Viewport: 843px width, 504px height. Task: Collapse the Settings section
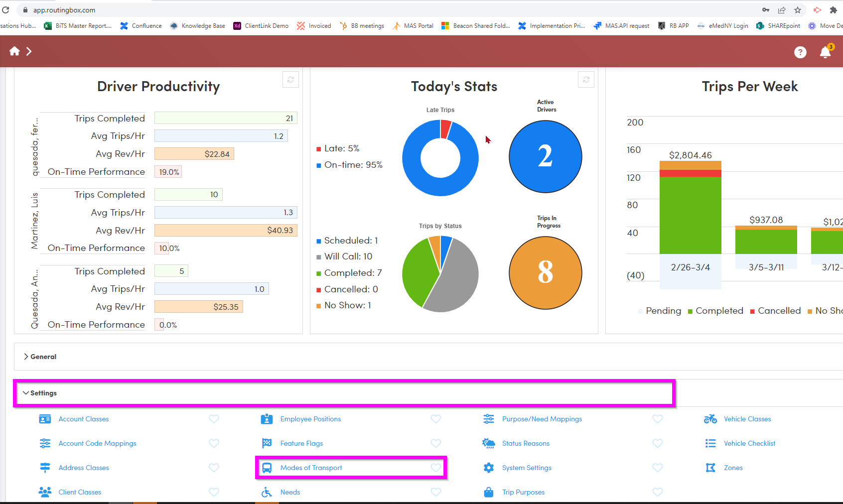[40, 393]
